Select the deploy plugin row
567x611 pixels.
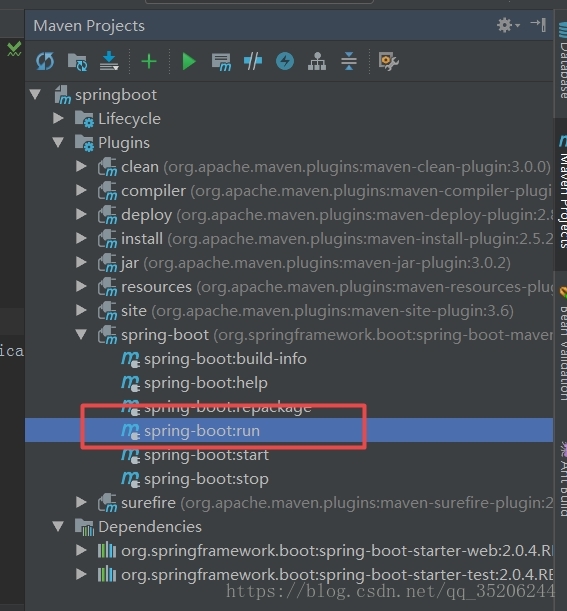[289, 215]
